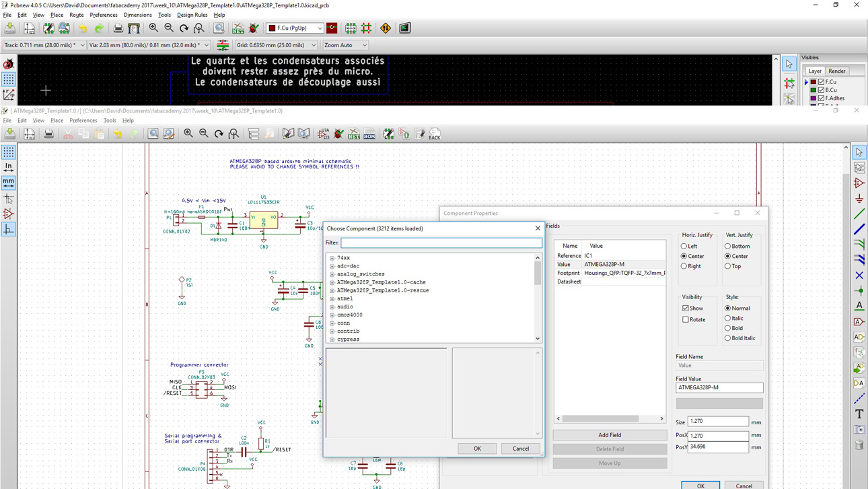
Task: Click Pcbnew save board icon
Action: 10,28
